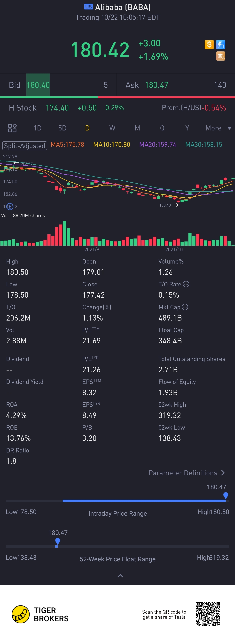This screenshot has width=235, height=644.
Task: Switch to the 1D chart tab
Action: [x=38, y=128]
